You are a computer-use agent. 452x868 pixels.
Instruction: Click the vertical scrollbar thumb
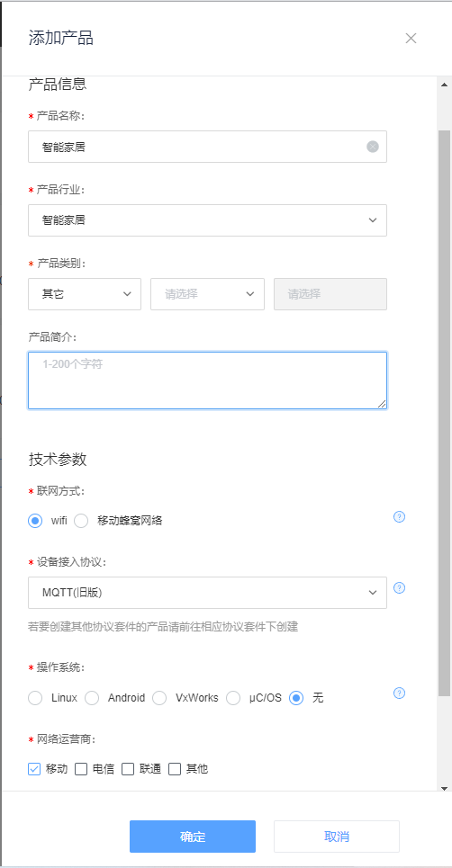(444, 413)
